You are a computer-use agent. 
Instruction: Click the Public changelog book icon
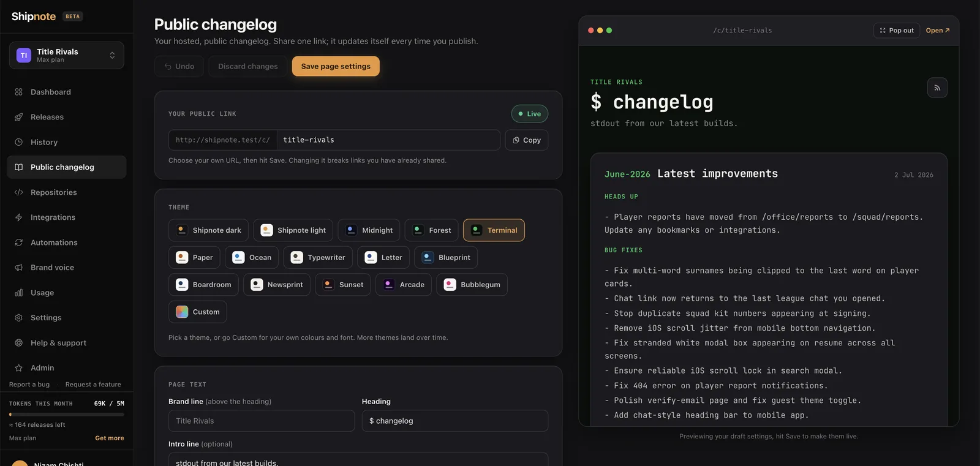click(18, 167)
